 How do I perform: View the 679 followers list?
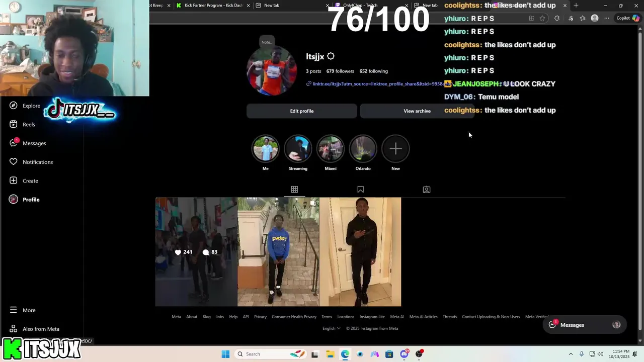point(340,71)
